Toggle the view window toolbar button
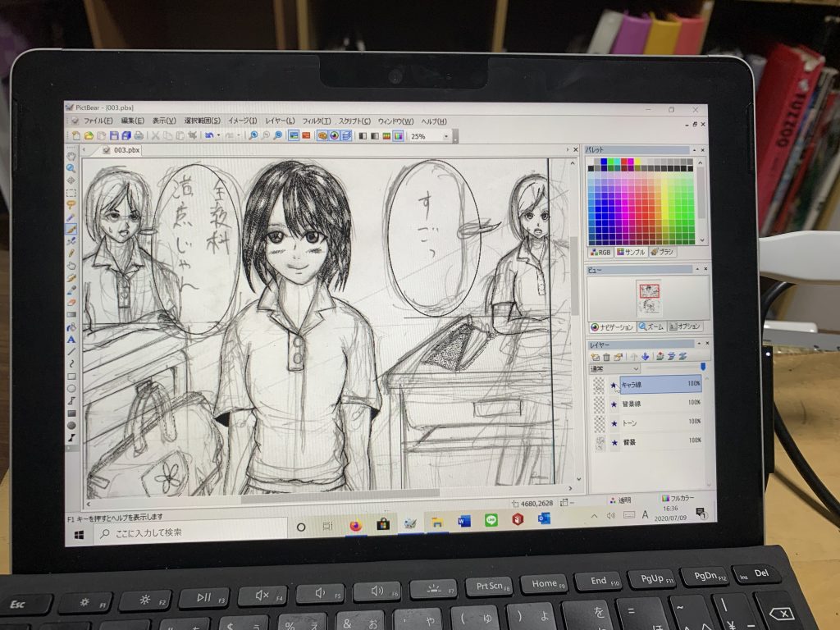 pyautogui.click(x=335, y=136)
